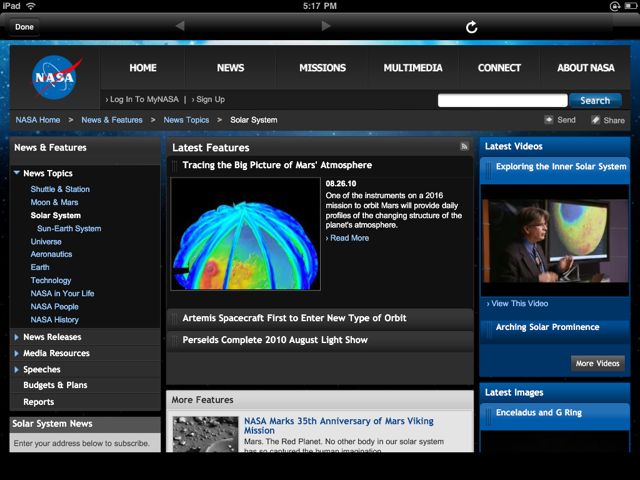Click Exploring the Inner Solar System heading
This screenshot has height=480, width=640.
click(561, 167)
